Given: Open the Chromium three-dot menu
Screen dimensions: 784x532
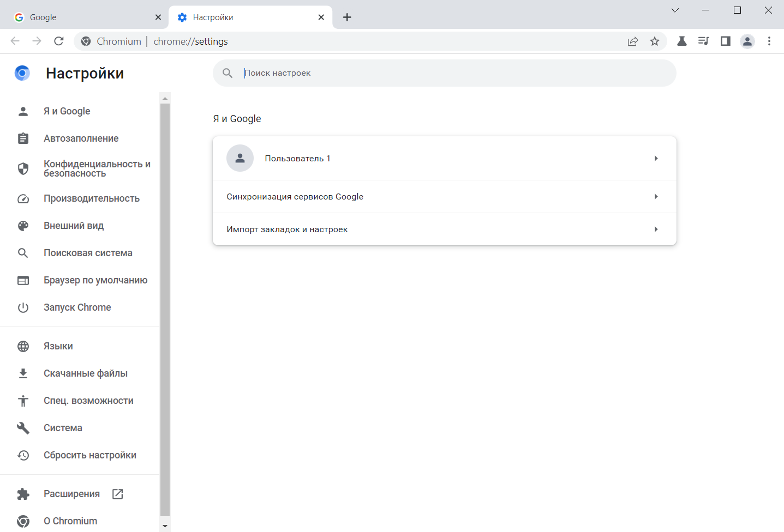Looking at the screenshot, I should tap(769, 41).
